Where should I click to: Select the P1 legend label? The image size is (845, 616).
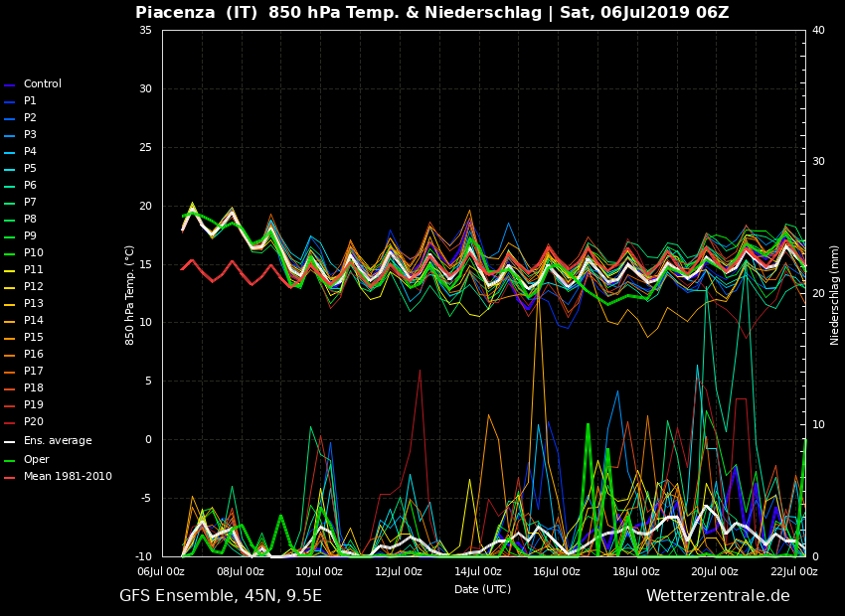[30, 101]
